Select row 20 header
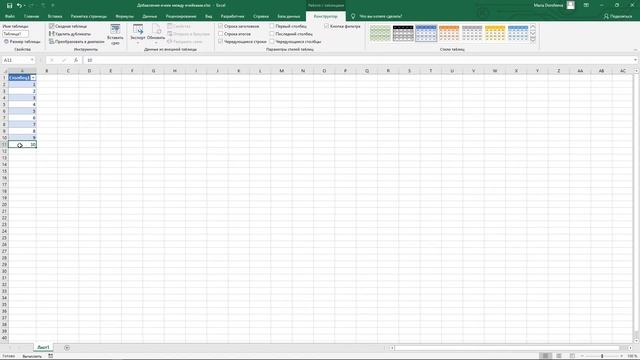 4,204
